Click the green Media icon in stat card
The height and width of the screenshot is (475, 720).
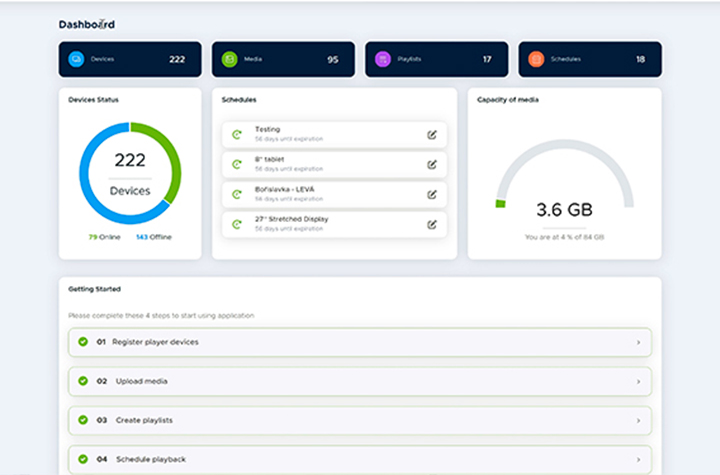click(x=229, y=60)
